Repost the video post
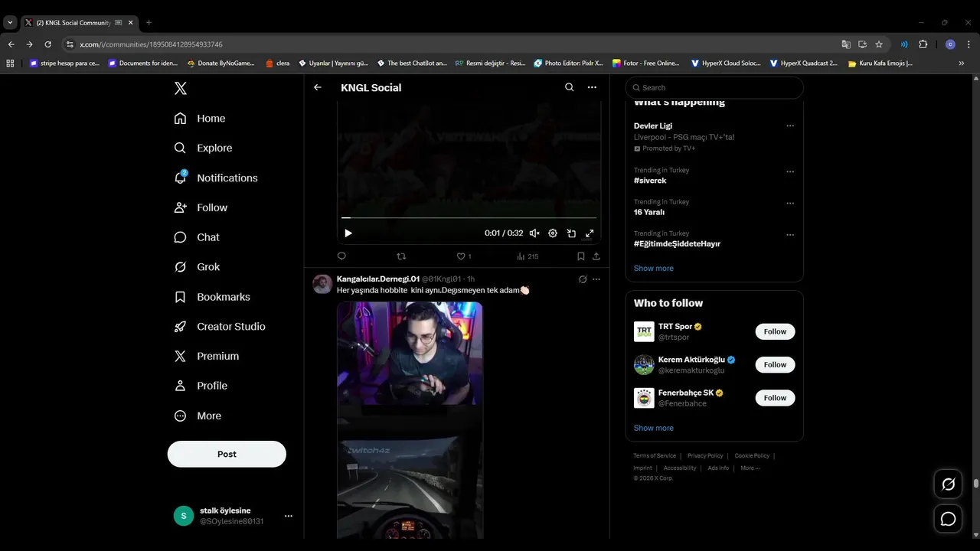980x551 pixels. click(x=401, y=256)
